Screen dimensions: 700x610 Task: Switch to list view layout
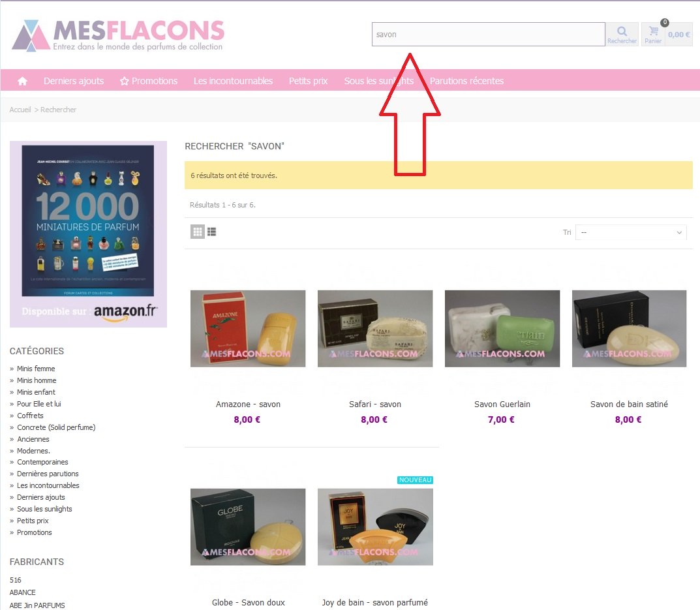pyautogui.click(x=211, y=232)
